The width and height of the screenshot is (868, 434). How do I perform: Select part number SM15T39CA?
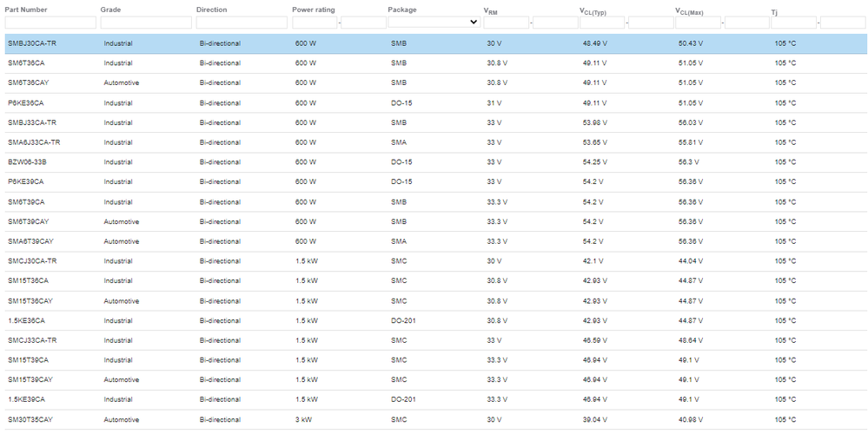click(28, 360)
